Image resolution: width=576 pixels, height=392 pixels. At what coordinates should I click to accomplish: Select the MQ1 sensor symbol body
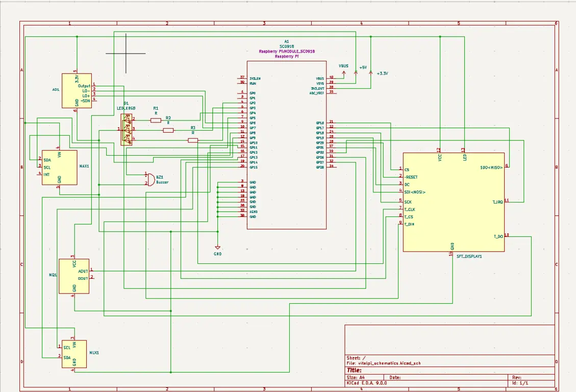pyautogui.click(x=74, y=276)
